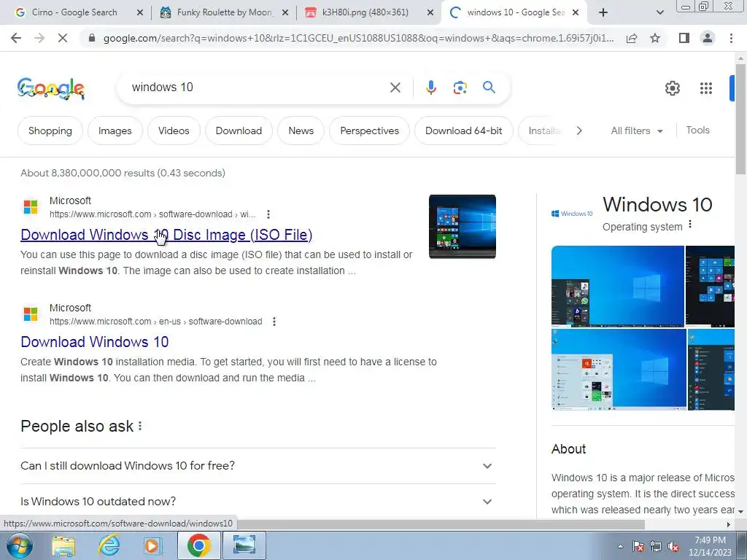Open the Chrome three-dot menu
The width and height of the screenshot is (747, 560).
(731, 38)
